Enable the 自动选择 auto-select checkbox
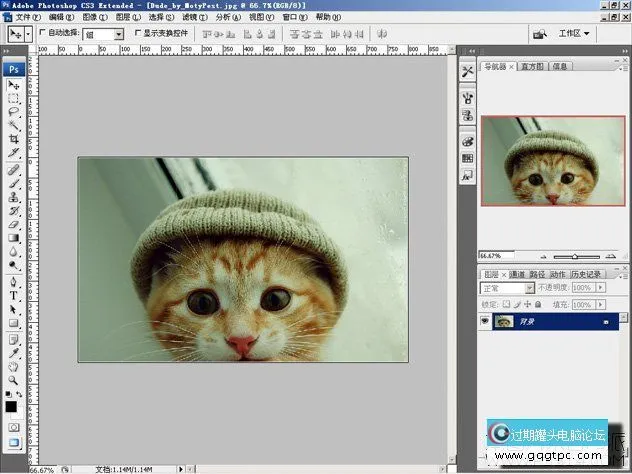 tap(42, 34)
